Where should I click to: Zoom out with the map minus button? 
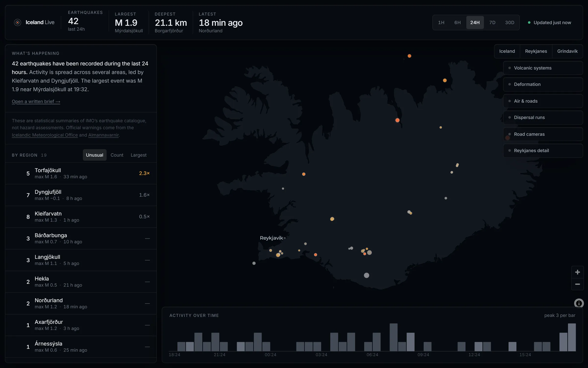coord(577,284)
